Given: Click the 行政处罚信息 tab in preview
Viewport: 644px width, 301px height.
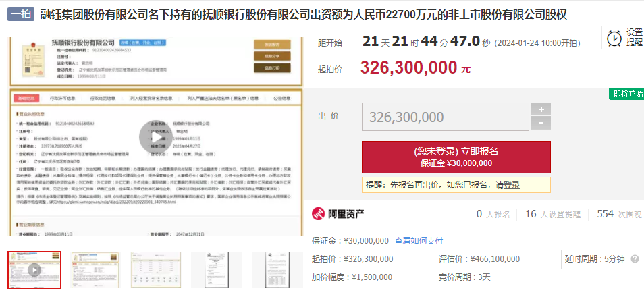Looking at the screenshot, I should 102,98.
